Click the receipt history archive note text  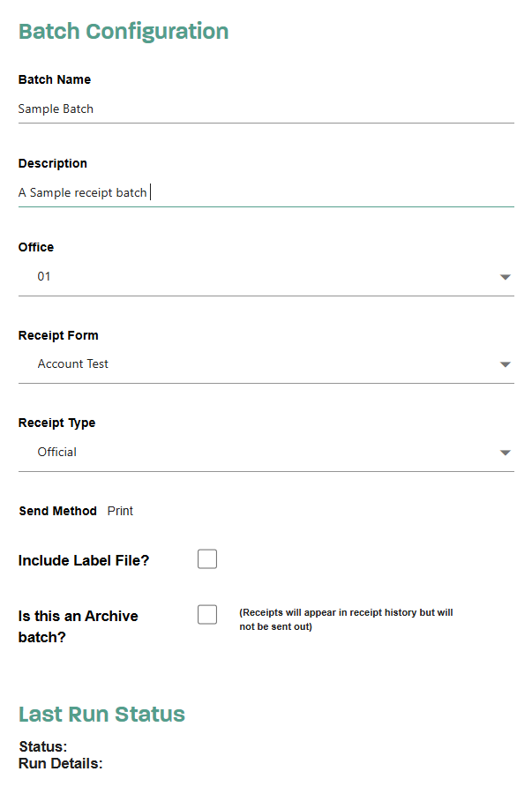(346, 619)
